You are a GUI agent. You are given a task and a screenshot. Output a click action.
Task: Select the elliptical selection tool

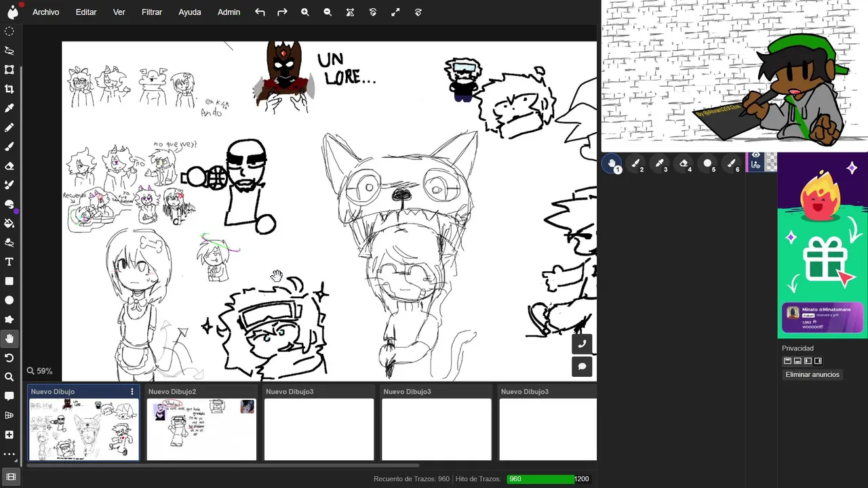point(9,31)
